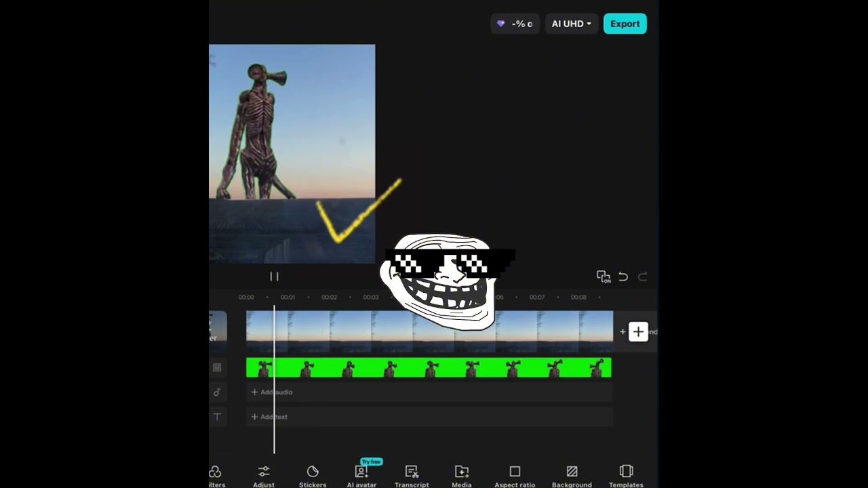The width and height of the screenshot is (868, 488).
Task: Open the Templates tool
Action: pyautogui.click(x=626, y=476)
